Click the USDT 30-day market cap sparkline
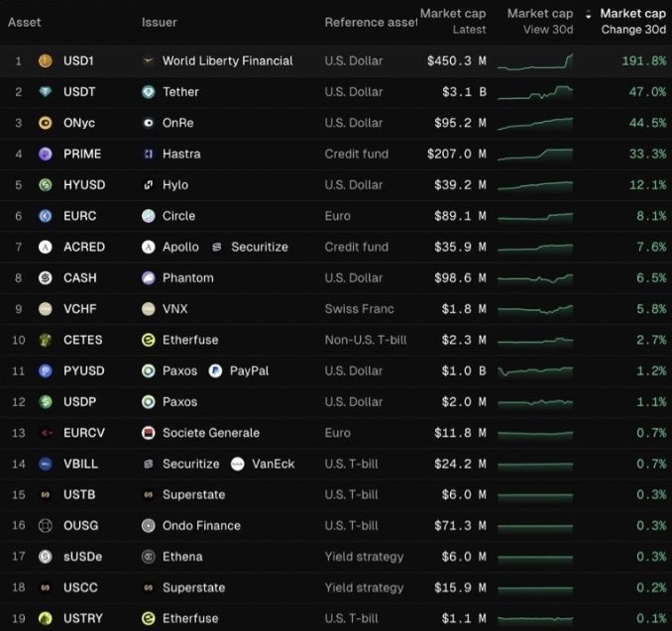Image resolution: width=672 pixels, height=631 pixels. pyautogui.click(x=535, y=92)
